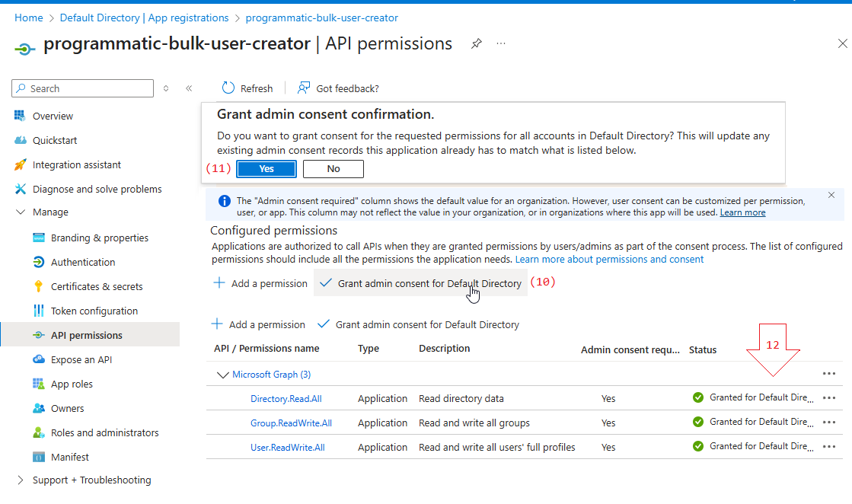Collapse the Microsoft Graph permissions group

point(223,375)
